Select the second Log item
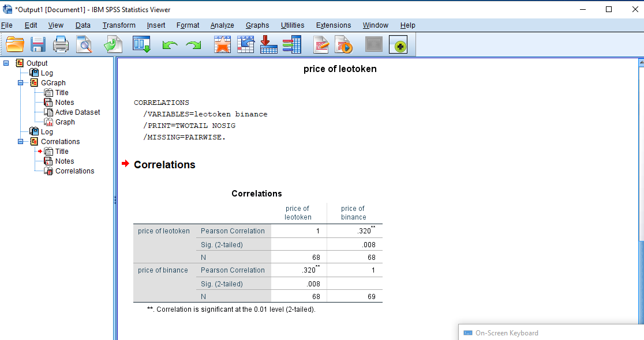The height and width of the screenshot is (340, 644). pos(47,131)
